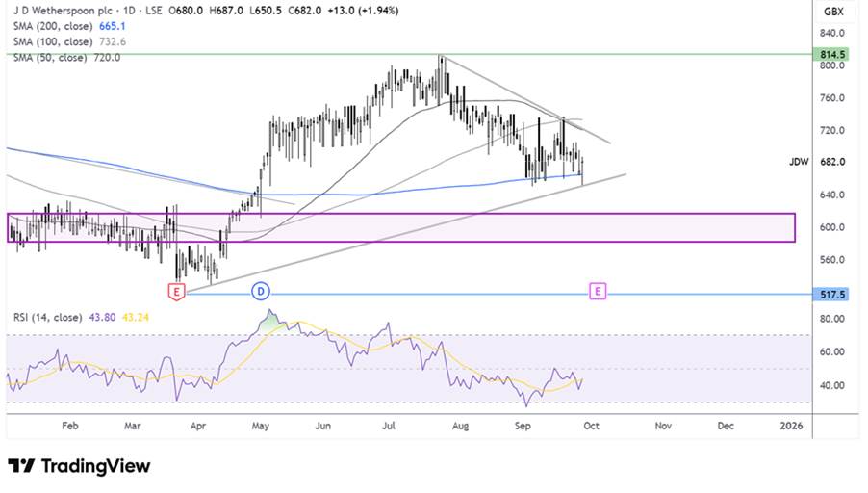Click the JDW ticker label
Screen dimensions: 868x493
(x=799, y=162)
